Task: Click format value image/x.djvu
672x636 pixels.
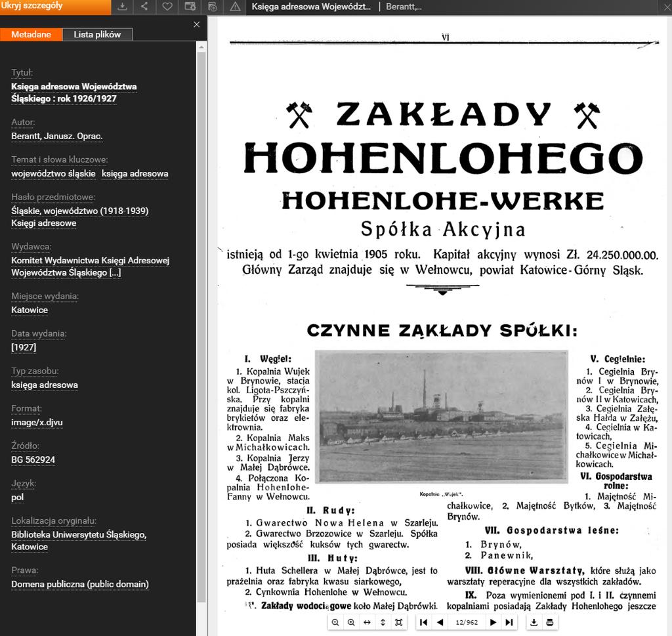Action: point(37,423)
